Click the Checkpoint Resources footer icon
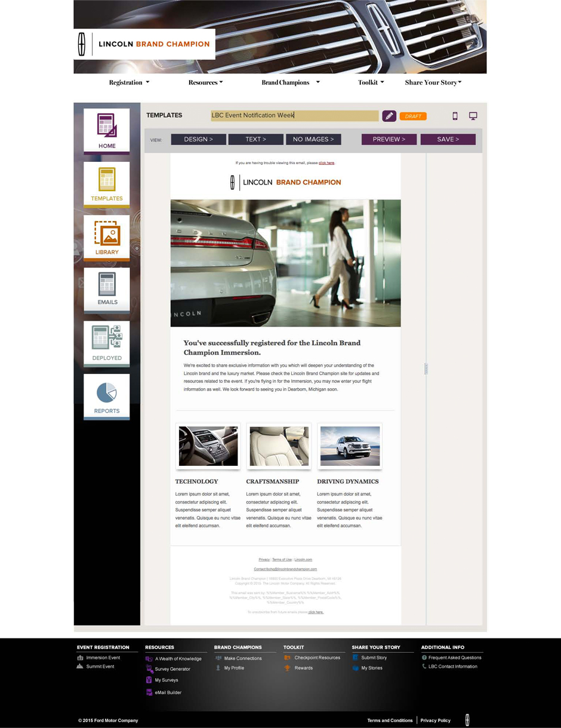This screenshot has height=728, width=561. (x=287, y=658)
